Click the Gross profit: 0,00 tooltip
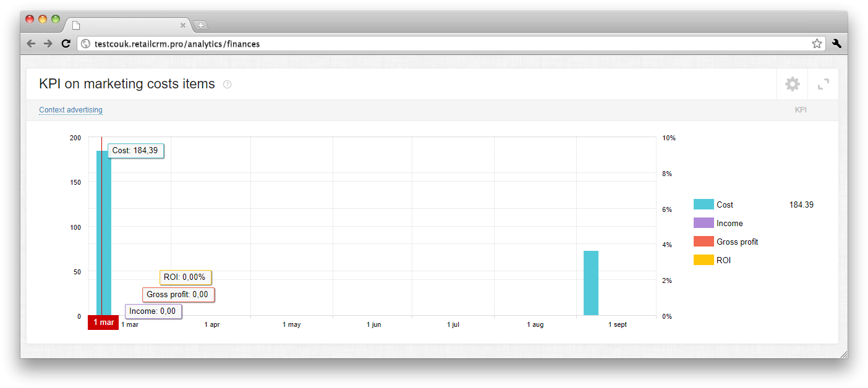868x388 pixels. (x=178, y=295)
